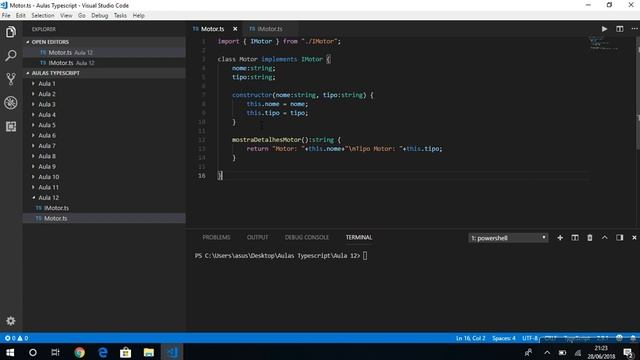Open Cortana search circle on taskbar
Image resolution: width=640 pixels, height=360 pixels.
[33, 352]
